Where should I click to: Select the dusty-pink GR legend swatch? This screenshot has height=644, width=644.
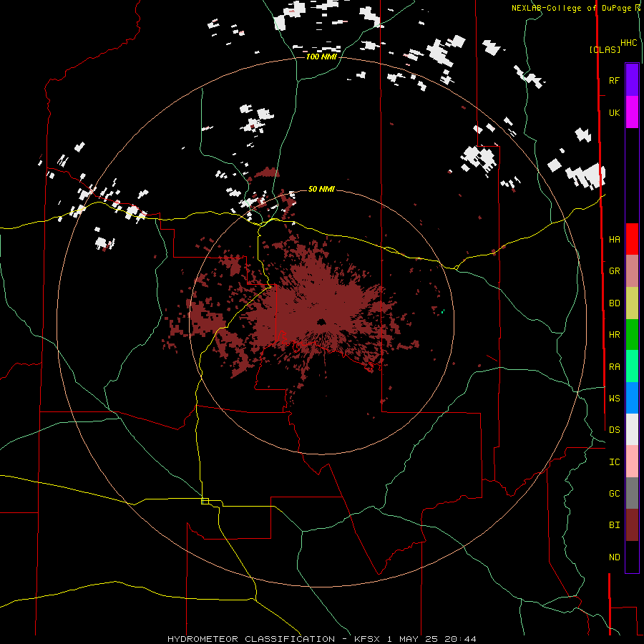click(x=632, y=271)
